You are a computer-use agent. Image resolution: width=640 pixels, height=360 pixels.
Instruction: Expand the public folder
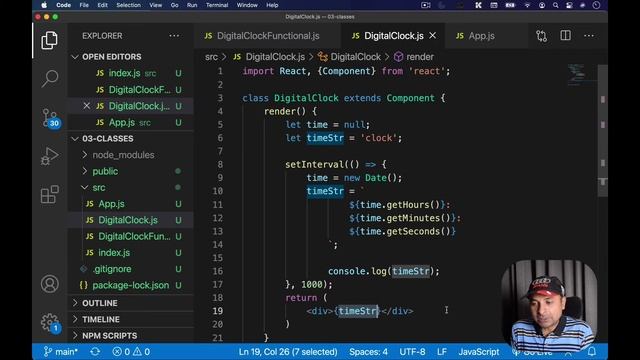coord(105,171)
